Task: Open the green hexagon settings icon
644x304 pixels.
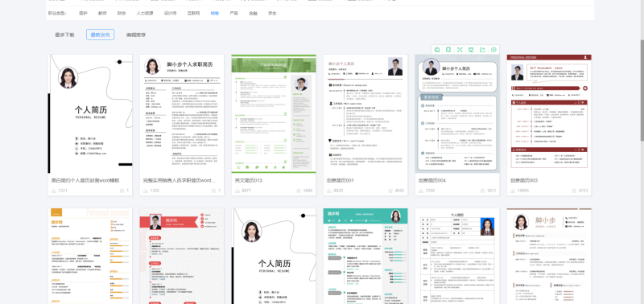Action: click(493, 50)
